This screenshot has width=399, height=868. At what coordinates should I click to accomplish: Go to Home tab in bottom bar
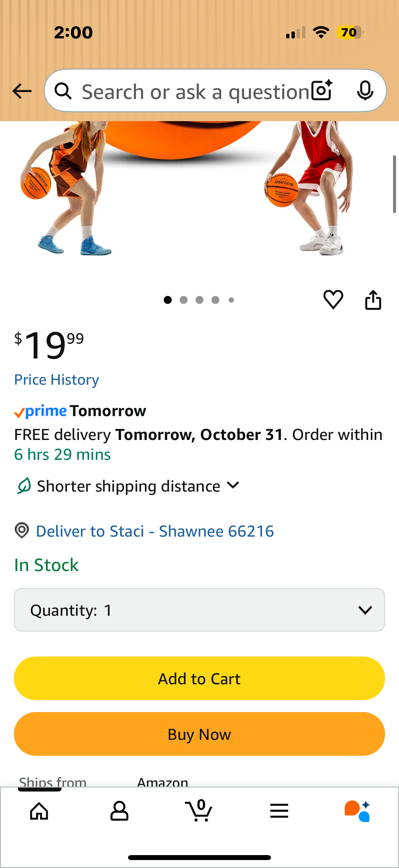[39, 811]
